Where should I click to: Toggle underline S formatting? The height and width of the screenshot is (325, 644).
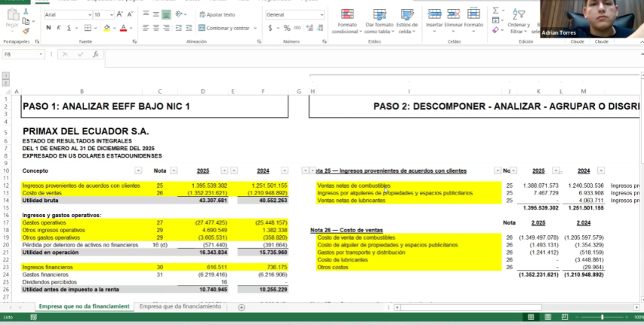[x=69, y=28]
